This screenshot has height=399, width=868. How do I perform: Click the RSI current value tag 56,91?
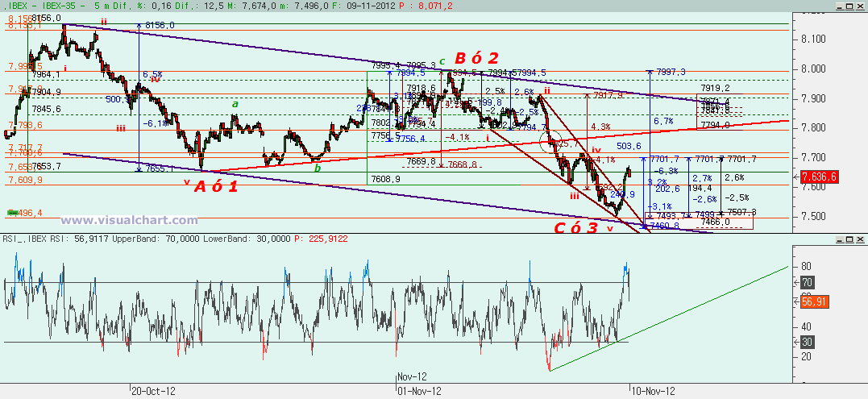click(814, 302)
